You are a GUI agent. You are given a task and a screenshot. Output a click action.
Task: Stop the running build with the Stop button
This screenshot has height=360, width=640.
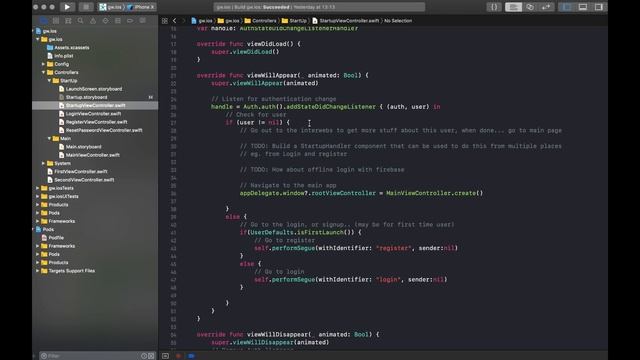click(x=86, y=7)
